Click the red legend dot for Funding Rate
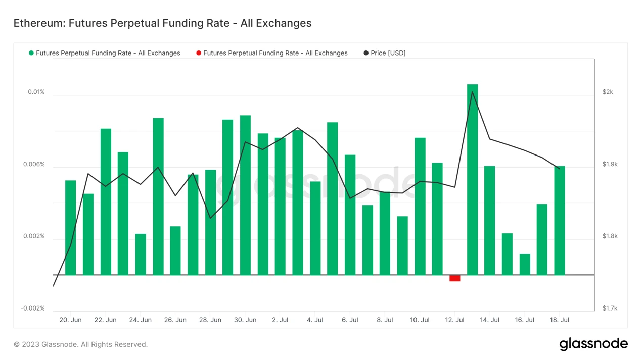 pos(199,53)
